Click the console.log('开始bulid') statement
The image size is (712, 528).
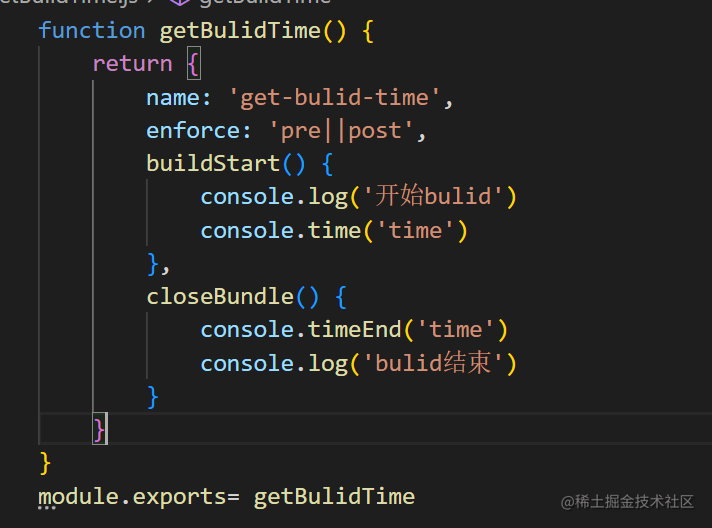tap(359, 197)
